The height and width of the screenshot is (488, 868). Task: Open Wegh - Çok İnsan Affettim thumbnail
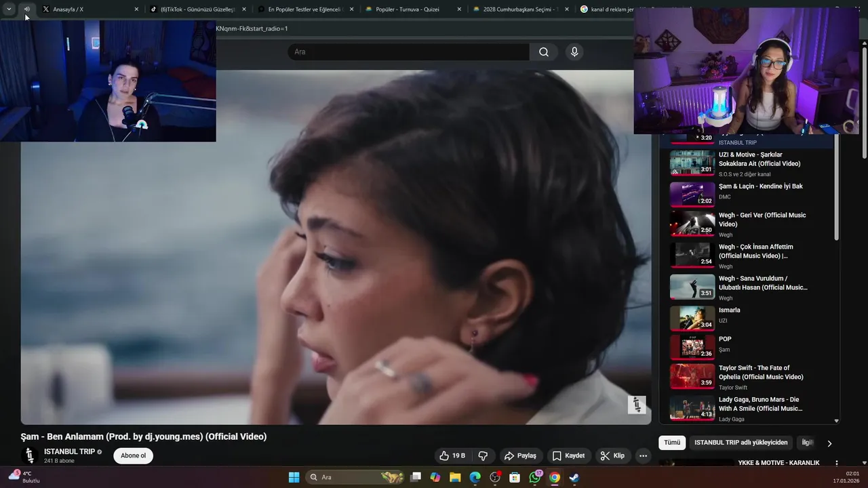point(692,255)
